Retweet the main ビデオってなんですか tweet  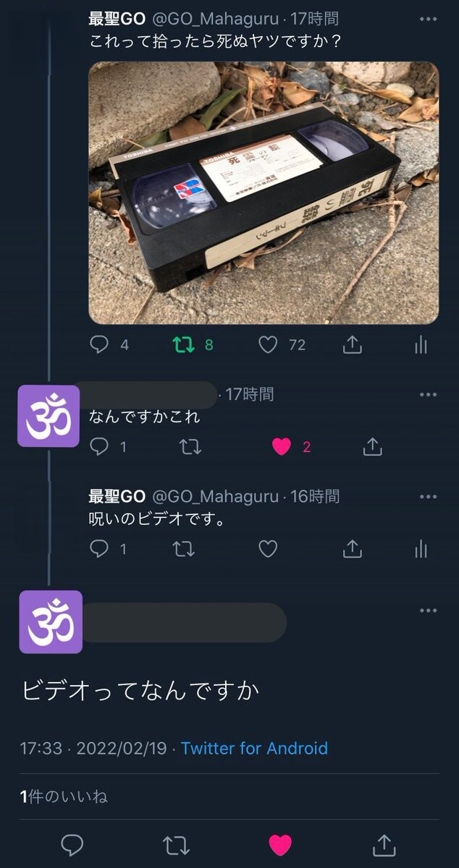[176, 844]
